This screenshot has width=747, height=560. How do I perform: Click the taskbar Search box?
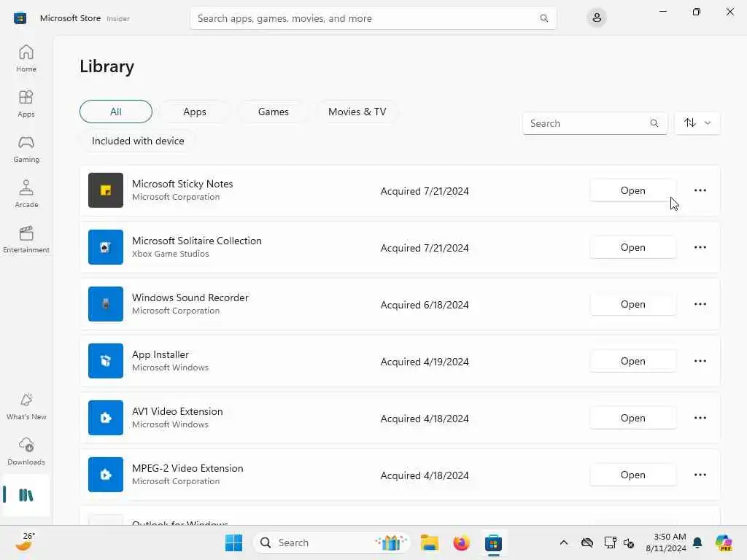click(332, 542)
